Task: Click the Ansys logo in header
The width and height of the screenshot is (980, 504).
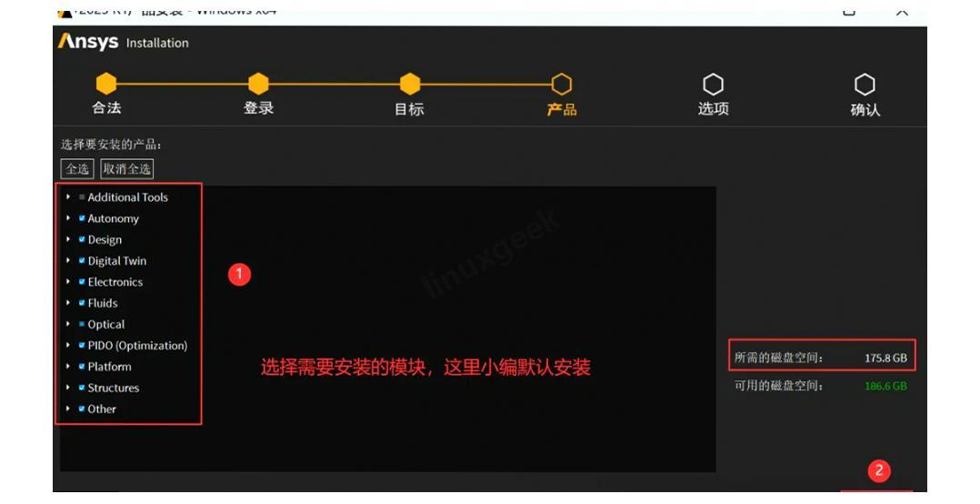Action: point(88,41)
